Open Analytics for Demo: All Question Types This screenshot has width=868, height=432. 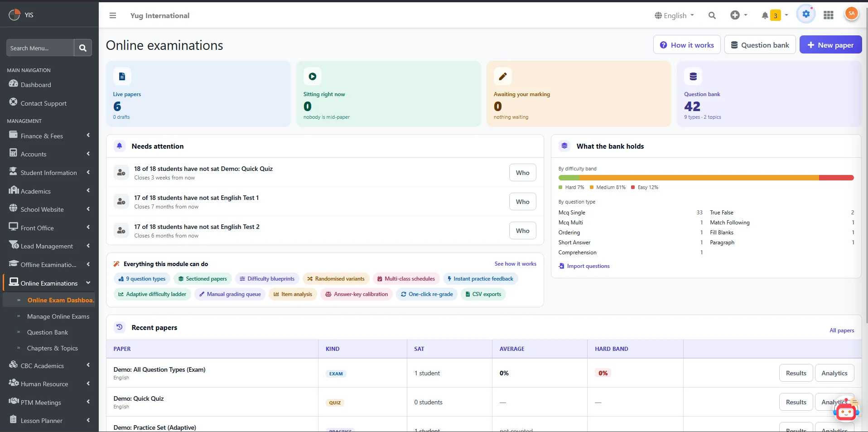point(834,373)
